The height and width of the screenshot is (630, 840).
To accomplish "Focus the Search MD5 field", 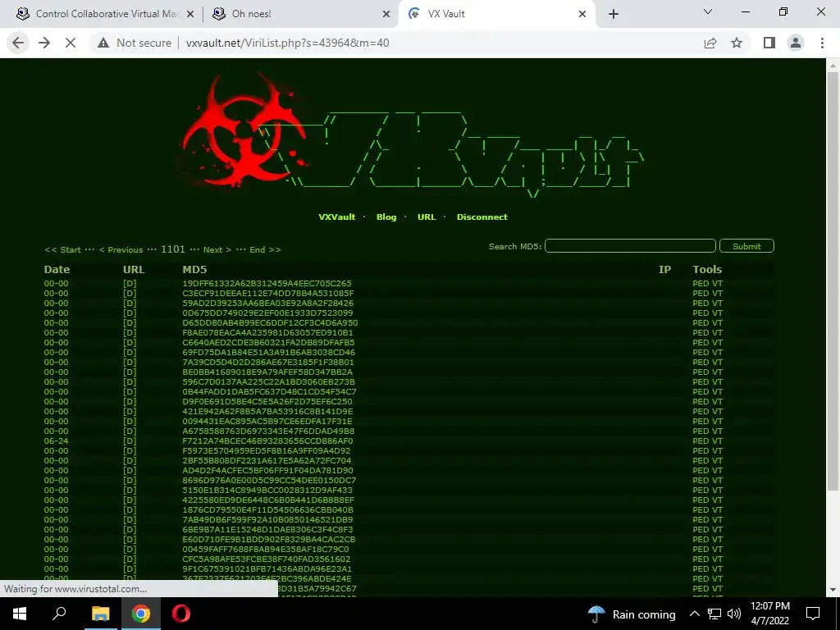I will [x=630, y=246].
